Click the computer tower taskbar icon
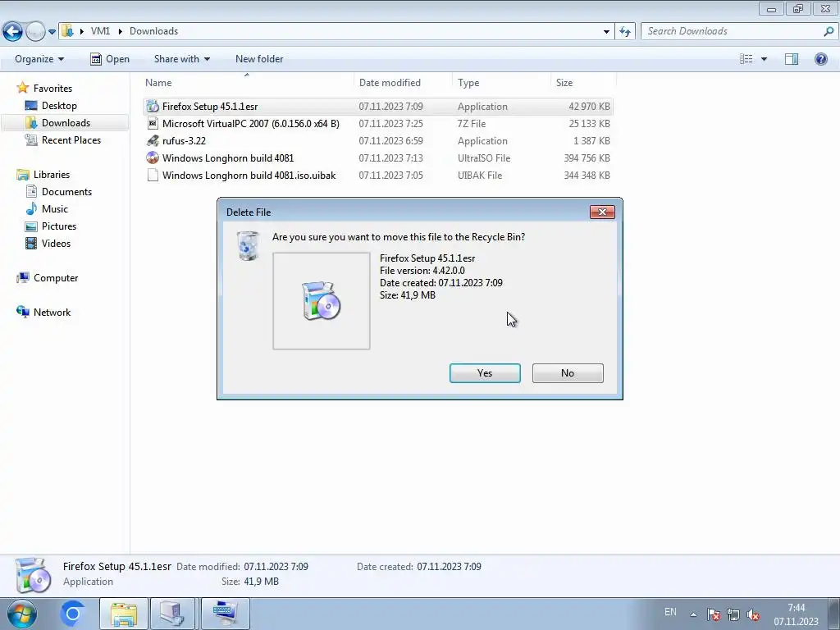Viewport: 840px width, 630px height. 174,614
